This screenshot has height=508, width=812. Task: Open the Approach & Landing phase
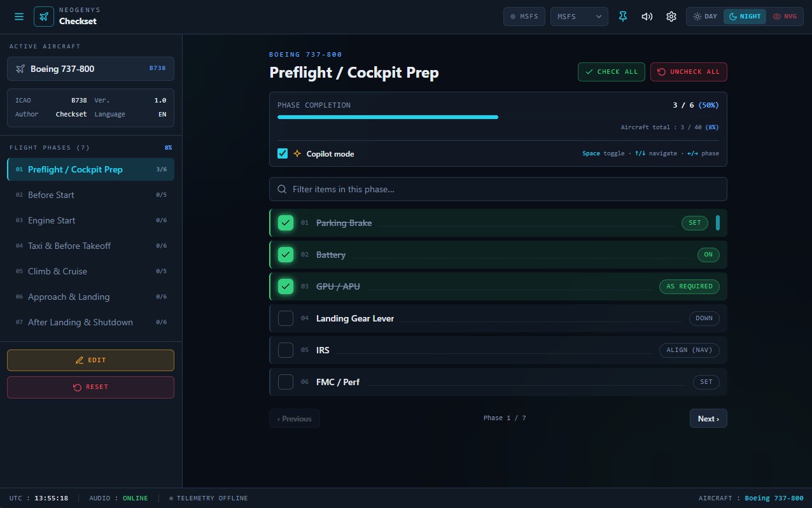click(x=90, y=297)
